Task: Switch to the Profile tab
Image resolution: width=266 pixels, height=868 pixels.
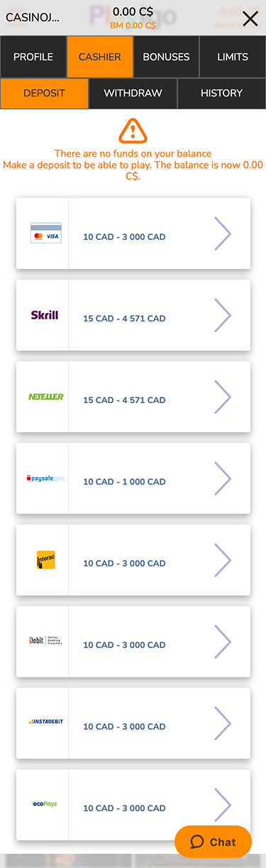Action: point(33,57)
